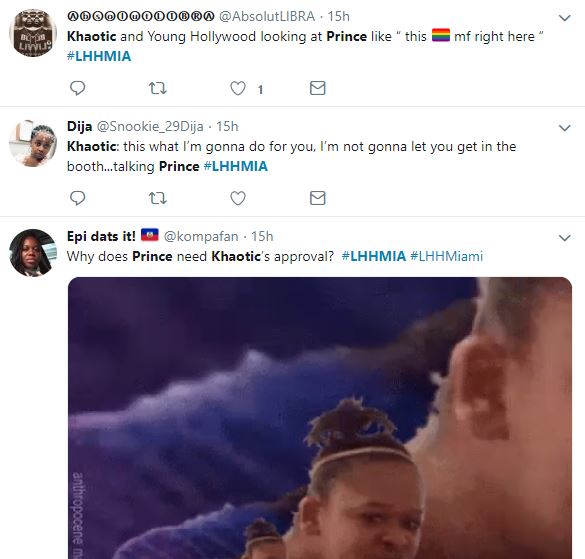The height and width of the screenshot is (559, 585).
Task: Open #LHHMIA hashtag in AbsolutLIBRA tweet
Action: [x=99, y=56]
